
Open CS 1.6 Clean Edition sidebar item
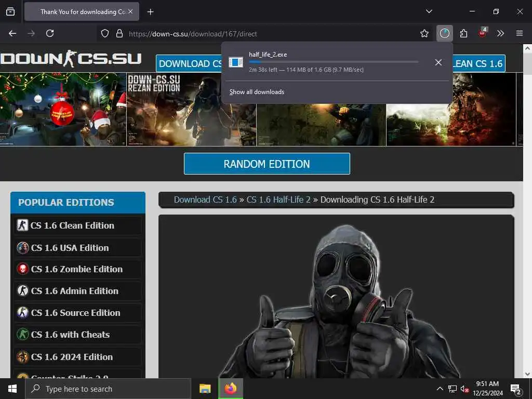78,225
